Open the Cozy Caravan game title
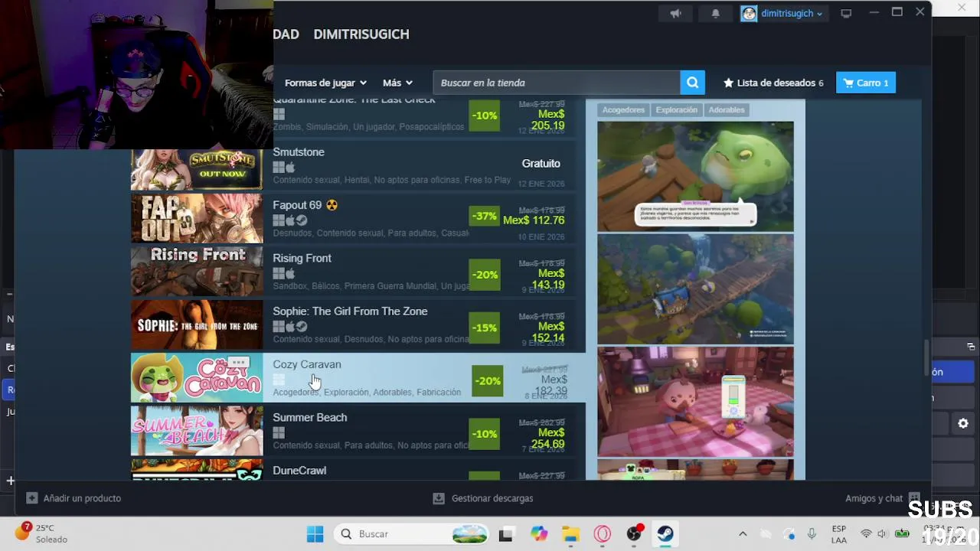980x551 pixels. 307,364
